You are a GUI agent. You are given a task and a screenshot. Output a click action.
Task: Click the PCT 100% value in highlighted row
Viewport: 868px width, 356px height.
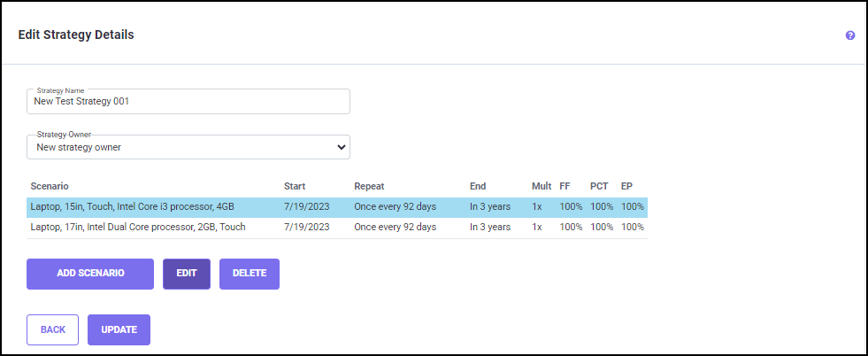click(x=602, y=206)
